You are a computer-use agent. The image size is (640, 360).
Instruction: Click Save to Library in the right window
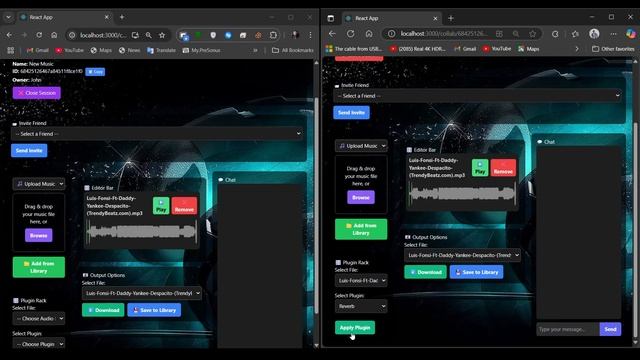click(x=476, y=272)
